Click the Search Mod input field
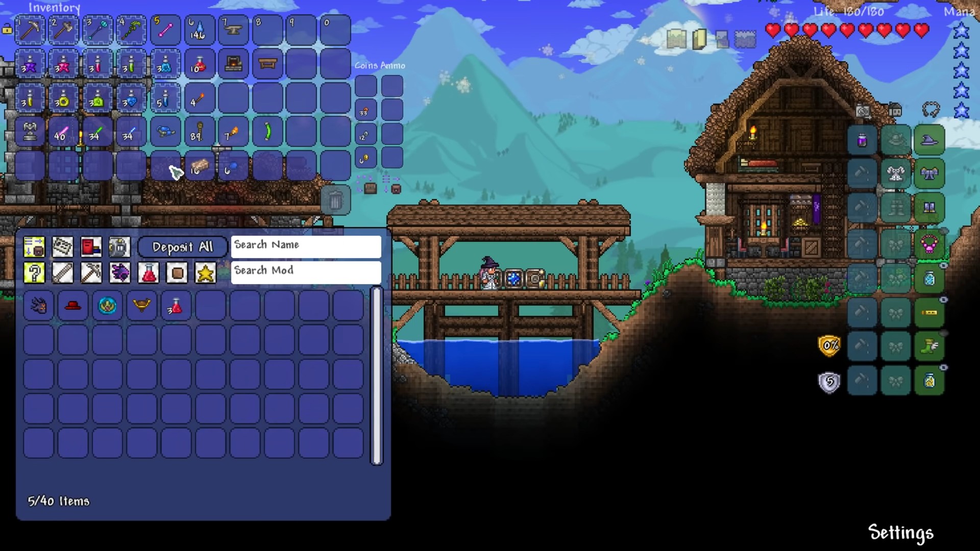This screenshot has height=551, width=980. 305,270
